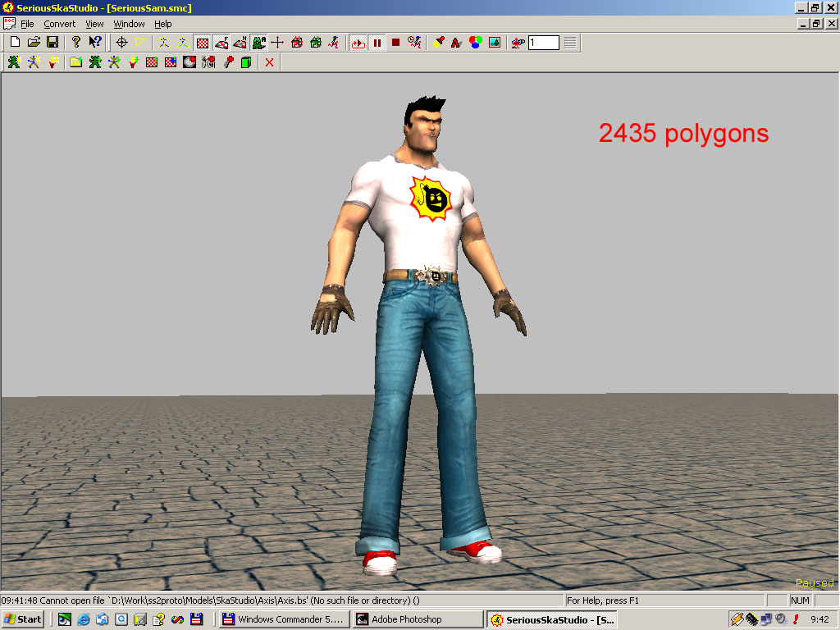Create a new document with the blank page icon
Screen dimensions: 840x630
pos(15,43)
